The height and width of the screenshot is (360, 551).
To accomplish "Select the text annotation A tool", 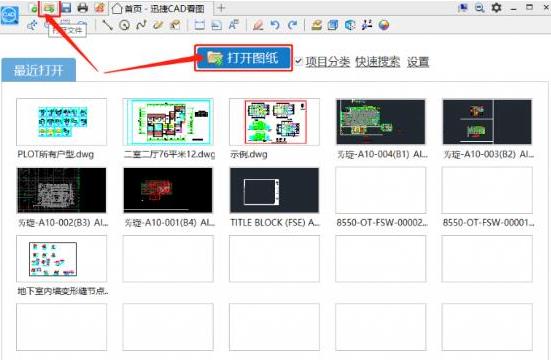I will (233, 25).
